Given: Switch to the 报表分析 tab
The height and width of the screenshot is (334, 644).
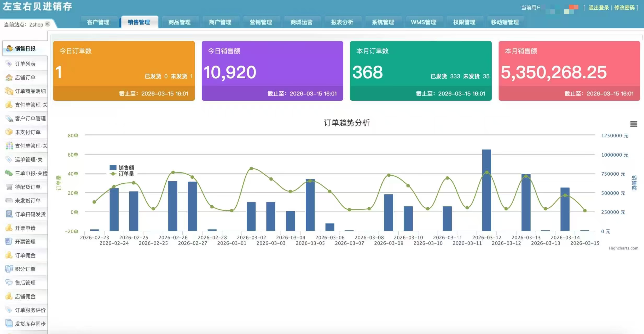Looking at the screenshot, I should point(342,22).
